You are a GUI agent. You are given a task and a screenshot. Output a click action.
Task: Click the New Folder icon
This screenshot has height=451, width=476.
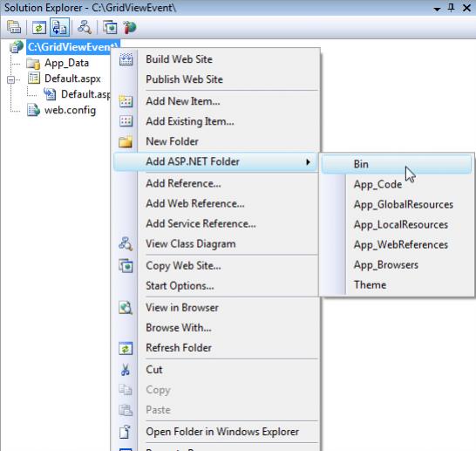tap(126, 141)
